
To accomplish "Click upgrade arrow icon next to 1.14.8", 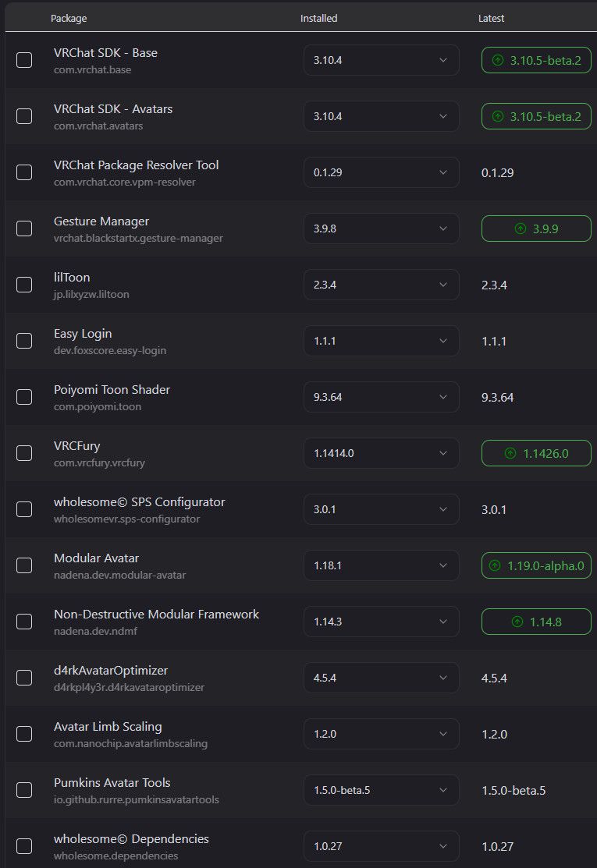I will pos(517,622).
